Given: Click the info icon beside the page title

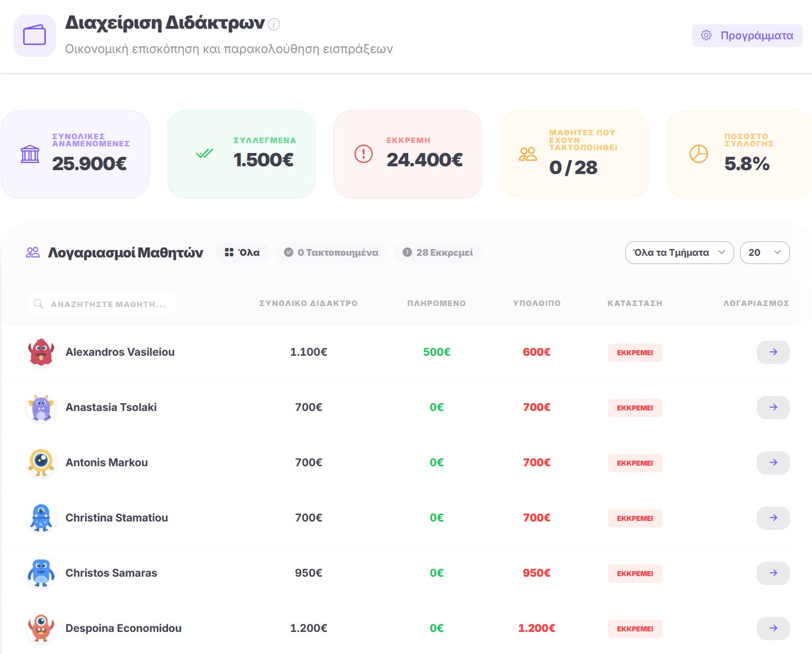Looking at the screenshot, I should pyautogui.click(x=274, y=24).
